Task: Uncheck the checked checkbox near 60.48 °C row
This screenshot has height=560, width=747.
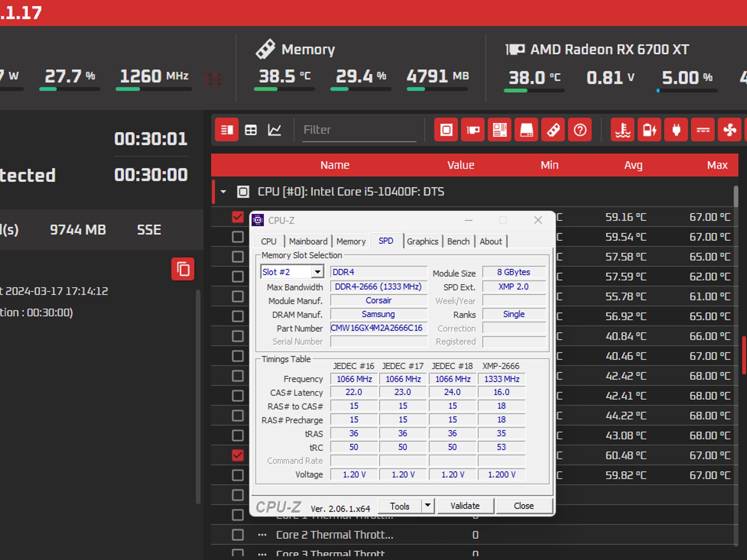Action: point(237,455)
